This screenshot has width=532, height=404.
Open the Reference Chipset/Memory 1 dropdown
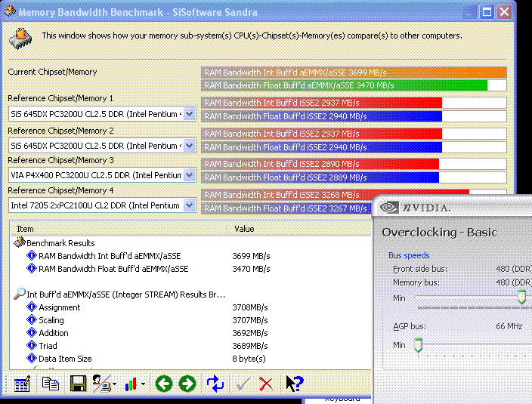tap(189, 114)
